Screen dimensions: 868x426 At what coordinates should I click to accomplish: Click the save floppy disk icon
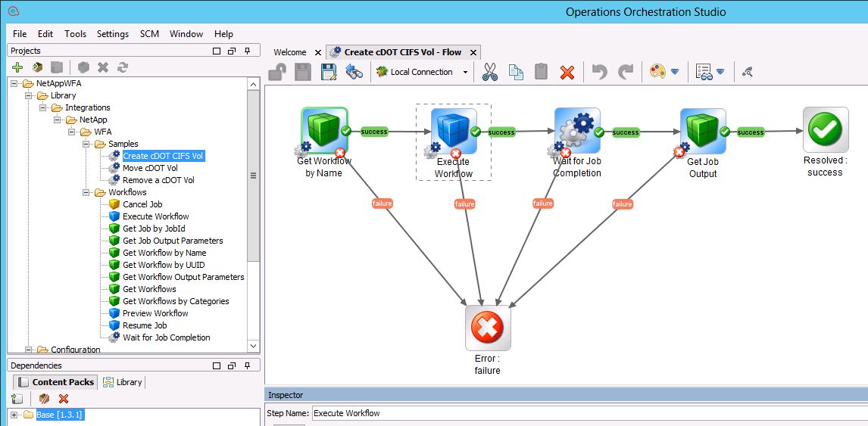tap(303, 72)
